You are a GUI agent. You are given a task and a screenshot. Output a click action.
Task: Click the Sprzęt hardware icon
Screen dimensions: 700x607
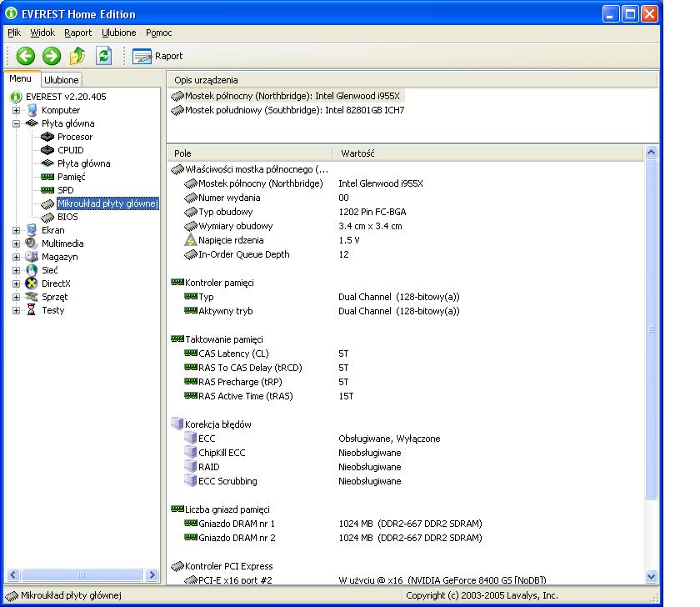pyautogui.click(x=32, y=297)
